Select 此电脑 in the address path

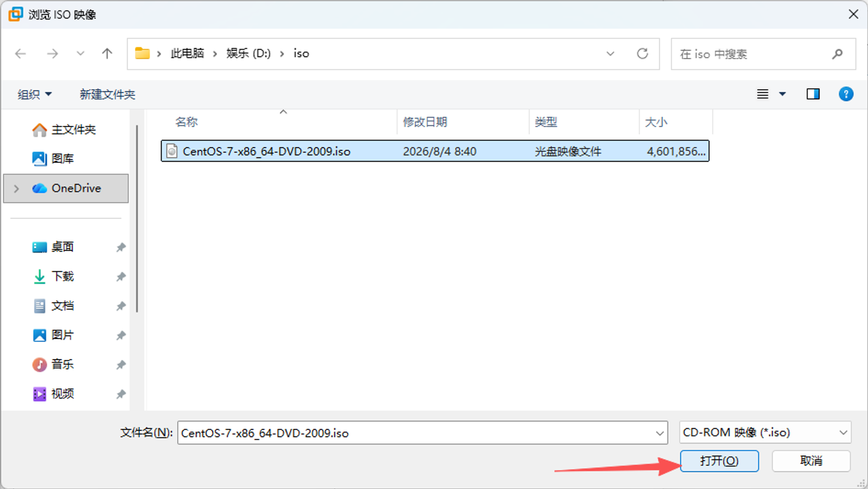pyautogui.click(x=187, y=53)
